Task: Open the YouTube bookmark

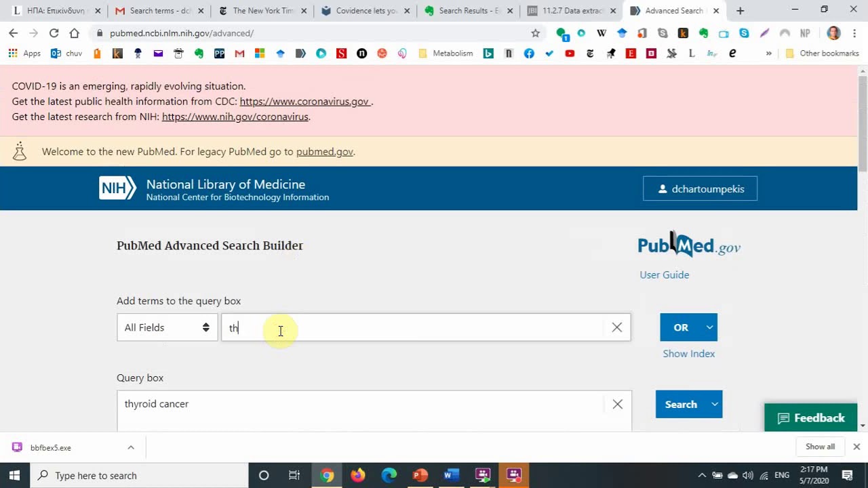Action: tap(570, 54)
